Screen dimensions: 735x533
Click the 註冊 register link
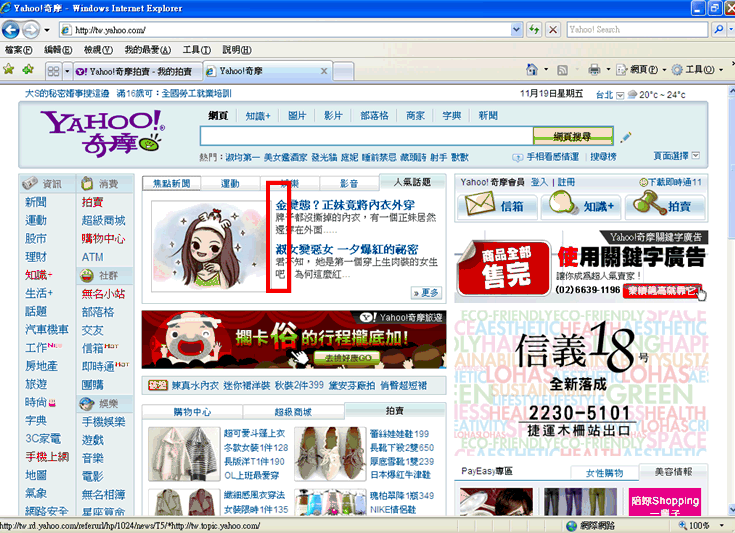(x=566, y=182)
